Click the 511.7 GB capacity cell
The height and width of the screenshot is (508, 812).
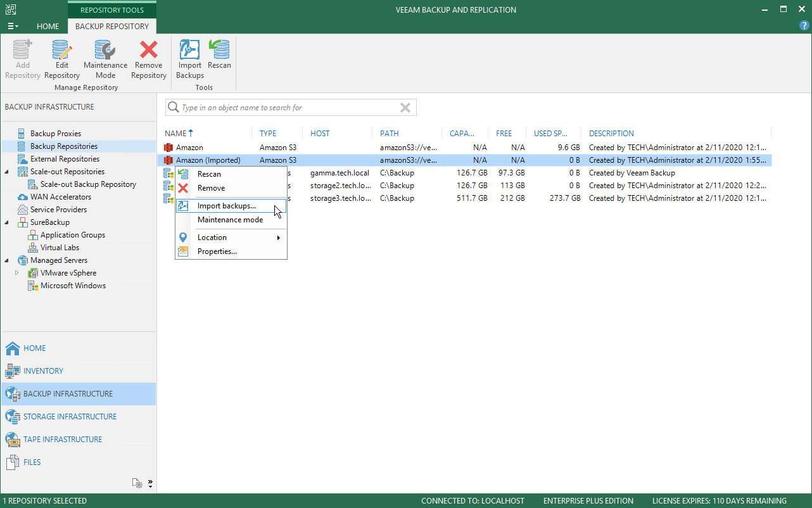[471, 198]
